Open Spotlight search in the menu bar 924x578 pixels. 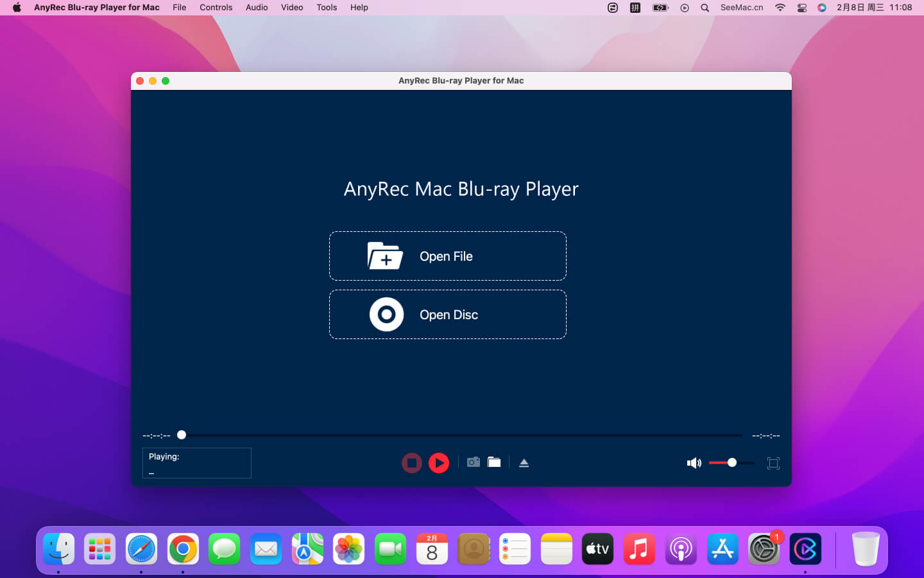pyautogui.click(x=705, y=8)
